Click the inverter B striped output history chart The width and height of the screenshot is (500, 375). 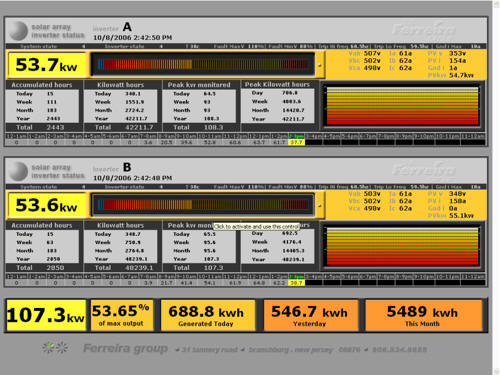click(x=403, y=246)
